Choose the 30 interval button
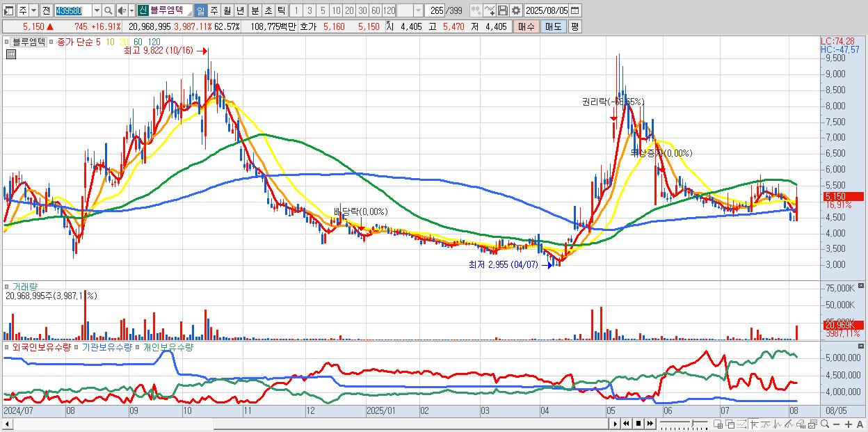868x432 pixels. (x=362, y=10)
